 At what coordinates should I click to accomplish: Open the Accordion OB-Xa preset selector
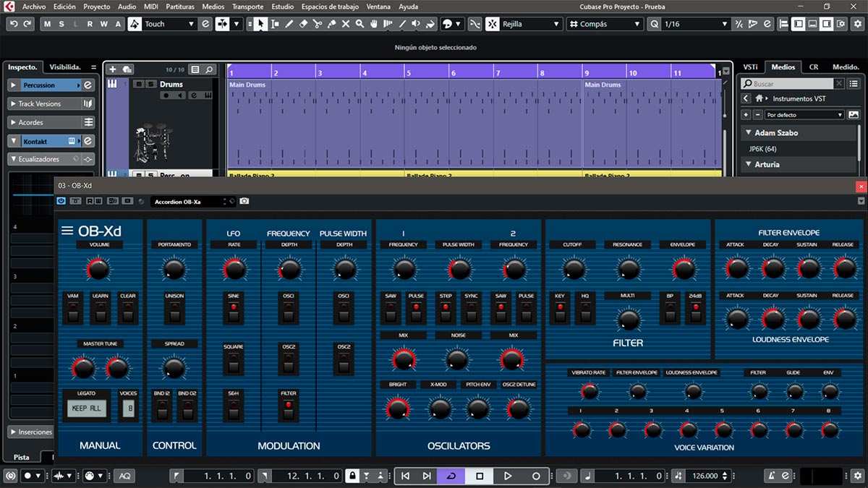point(194,202)
